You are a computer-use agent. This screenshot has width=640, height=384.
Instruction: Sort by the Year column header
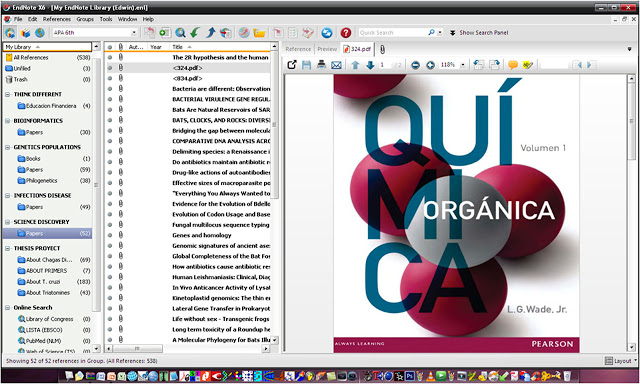click(158, 47)
